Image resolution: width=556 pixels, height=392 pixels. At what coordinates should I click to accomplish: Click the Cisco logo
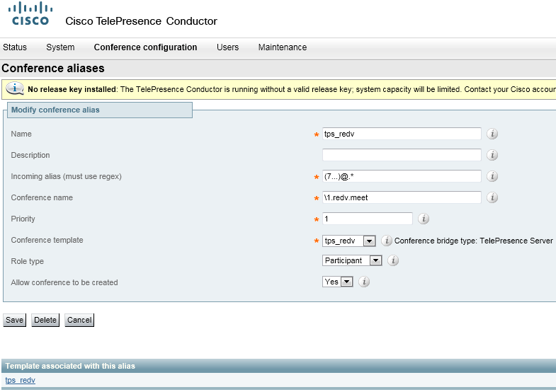[x=30, y=14]
